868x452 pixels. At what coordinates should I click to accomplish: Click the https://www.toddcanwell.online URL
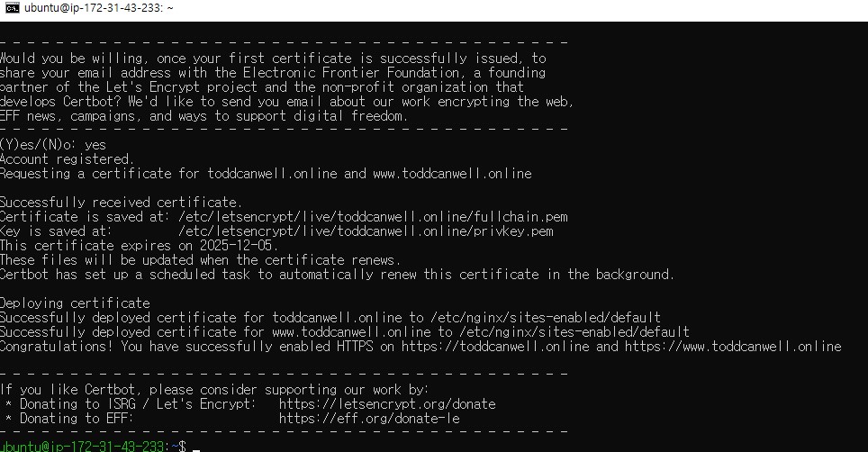click(733, 347)
